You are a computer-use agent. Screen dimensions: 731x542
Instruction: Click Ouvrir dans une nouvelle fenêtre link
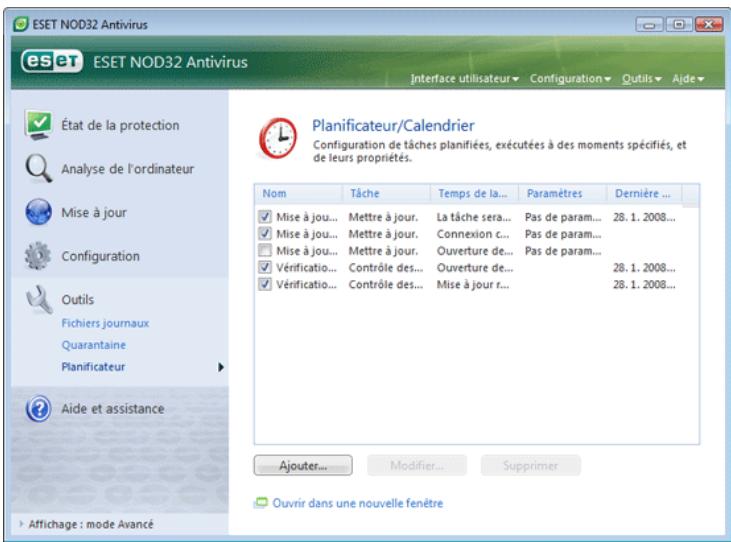(x=358, y=503)
